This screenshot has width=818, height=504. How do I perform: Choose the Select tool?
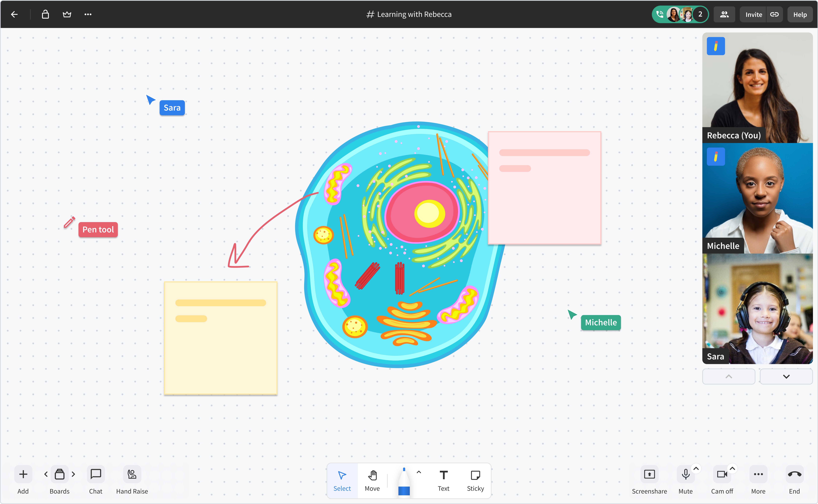pos(342,481)
